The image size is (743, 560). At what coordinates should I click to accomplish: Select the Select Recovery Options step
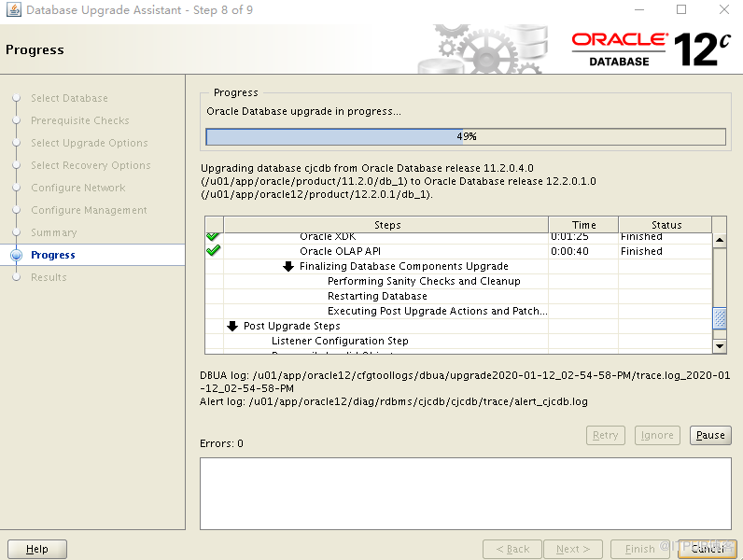pos(91,165)
